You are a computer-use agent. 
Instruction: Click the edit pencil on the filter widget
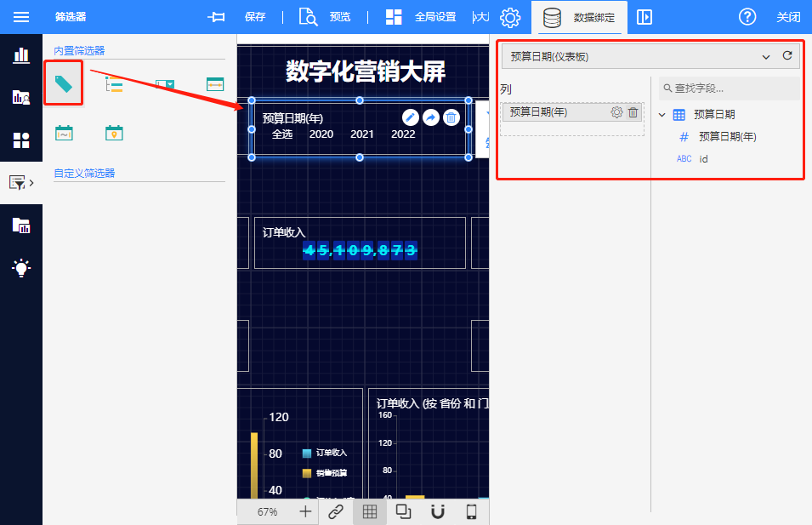(x=410, y=117)
